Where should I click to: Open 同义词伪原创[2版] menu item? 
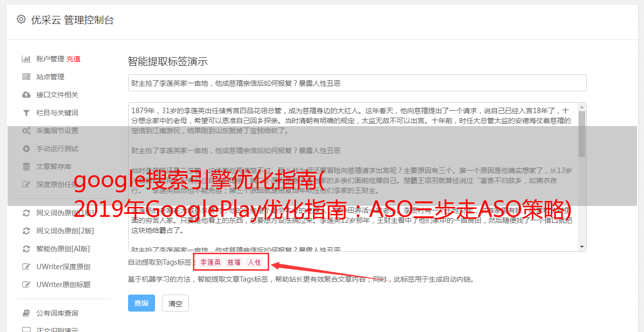(x=65, y=231)
